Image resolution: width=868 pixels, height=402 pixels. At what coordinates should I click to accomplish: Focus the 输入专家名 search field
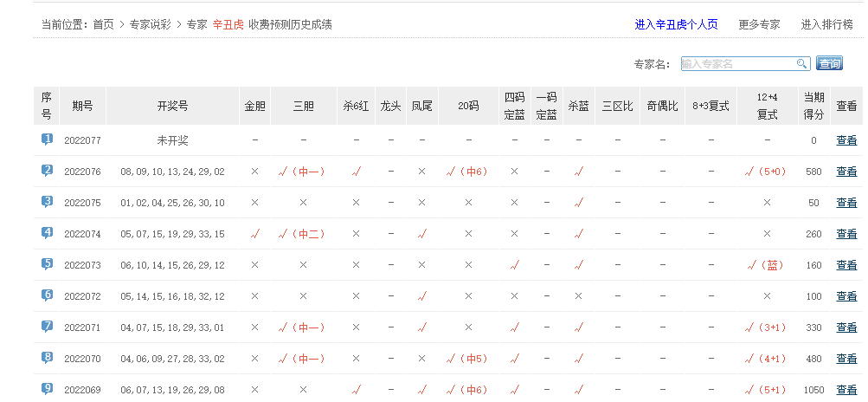pyautogui.click(x=737, y=64)
